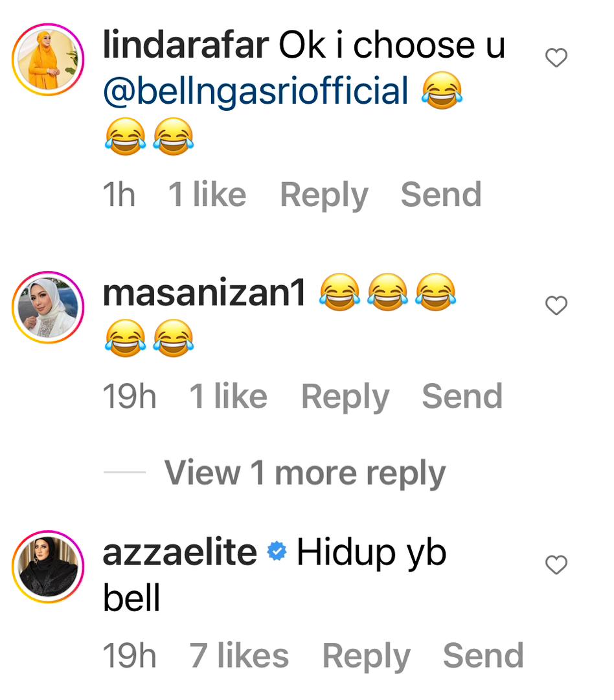The height and width of the screenshot is (700, 614).
Task: Like lindarafar's comment with heart icon
Action: (556, 58)
